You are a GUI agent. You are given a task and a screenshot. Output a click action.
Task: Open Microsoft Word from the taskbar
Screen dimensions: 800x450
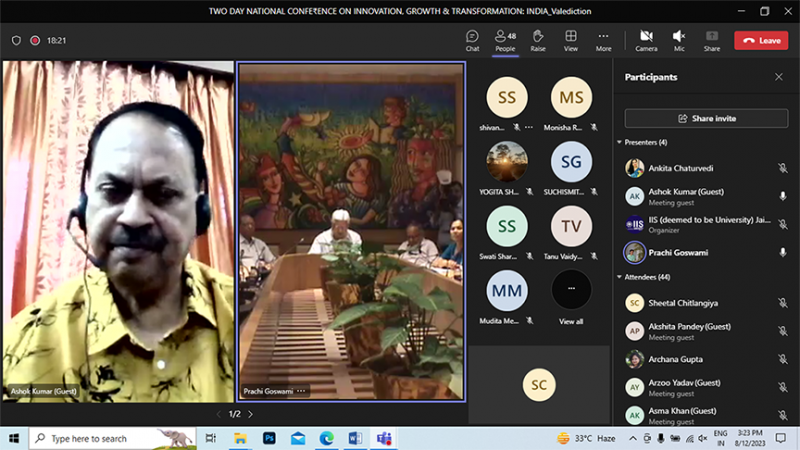tap(355, 438)
